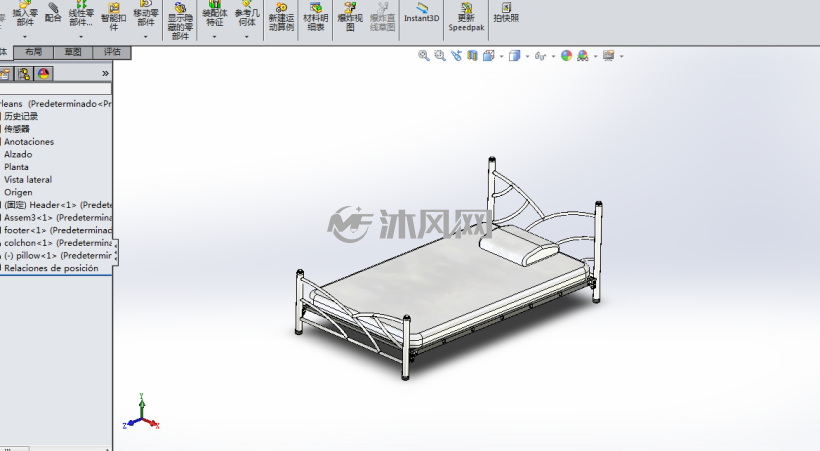Screen dimensions: 820x451
Task: Select Relaciones de posición folder
Action: point(51,268)
